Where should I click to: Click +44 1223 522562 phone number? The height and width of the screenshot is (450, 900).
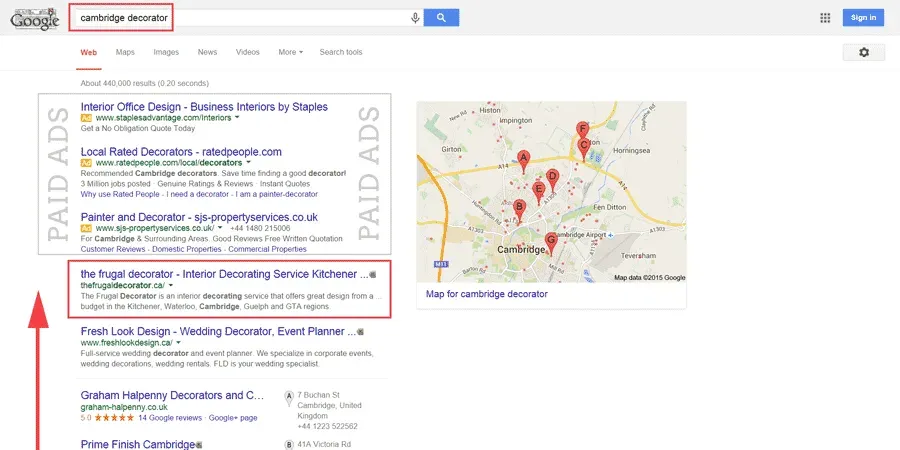click(328, 426)
